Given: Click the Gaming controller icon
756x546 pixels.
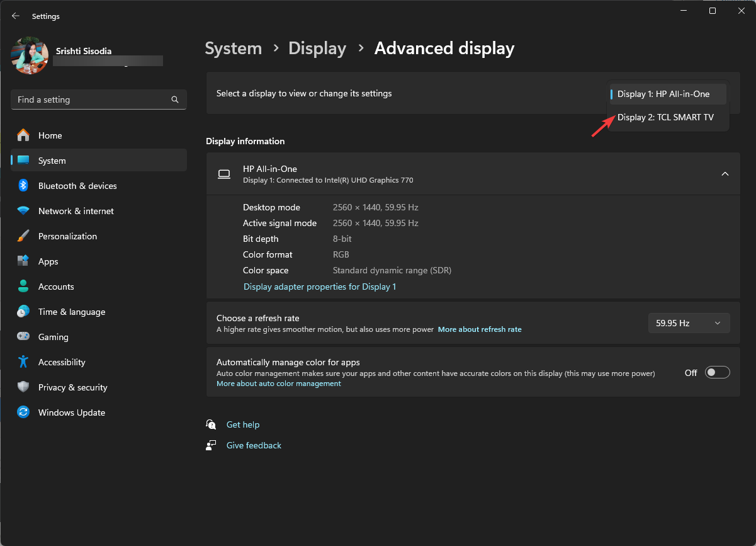Looking at the screenshot, I should click(23, 337).
